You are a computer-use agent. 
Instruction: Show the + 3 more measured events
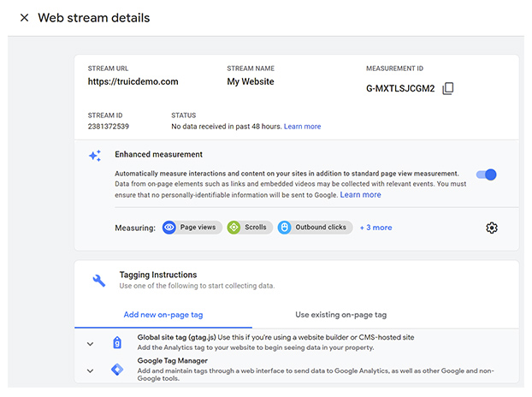coord(376,228)
